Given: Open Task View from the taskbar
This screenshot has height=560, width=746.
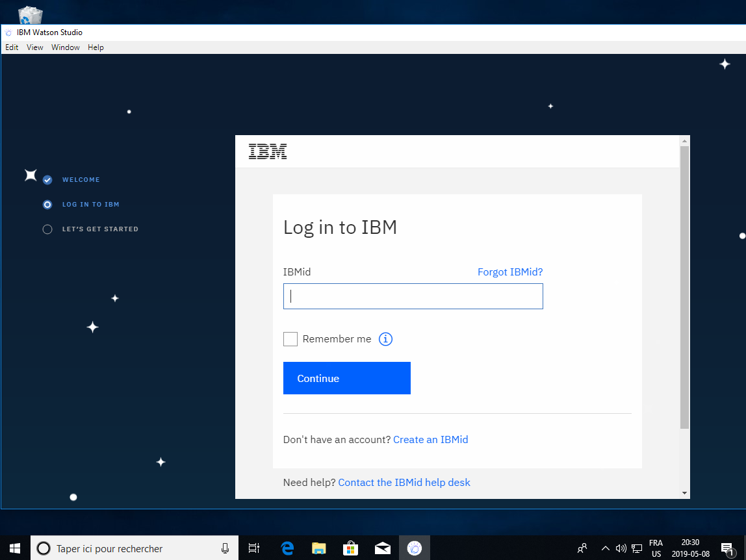Looking at the screenshot, I should coord(254,548).
